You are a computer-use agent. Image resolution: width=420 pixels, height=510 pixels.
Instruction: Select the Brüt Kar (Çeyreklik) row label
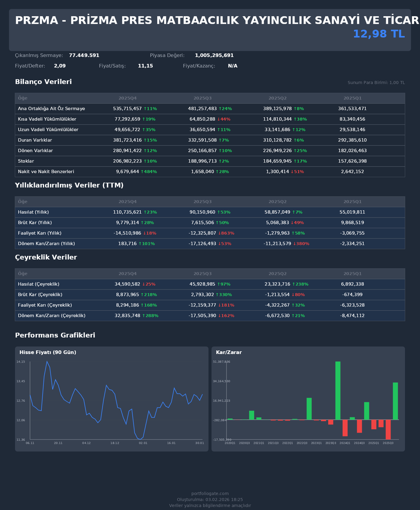pos(40,295)
